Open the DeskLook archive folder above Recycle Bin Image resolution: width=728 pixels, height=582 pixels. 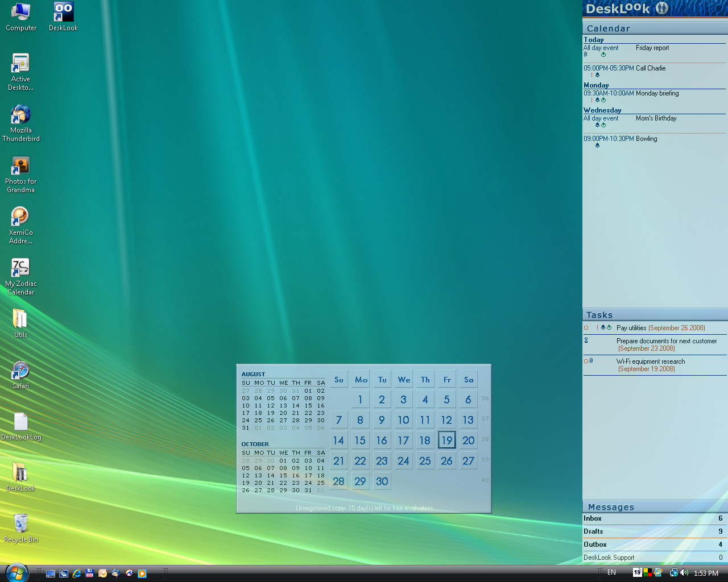[20, 477]
